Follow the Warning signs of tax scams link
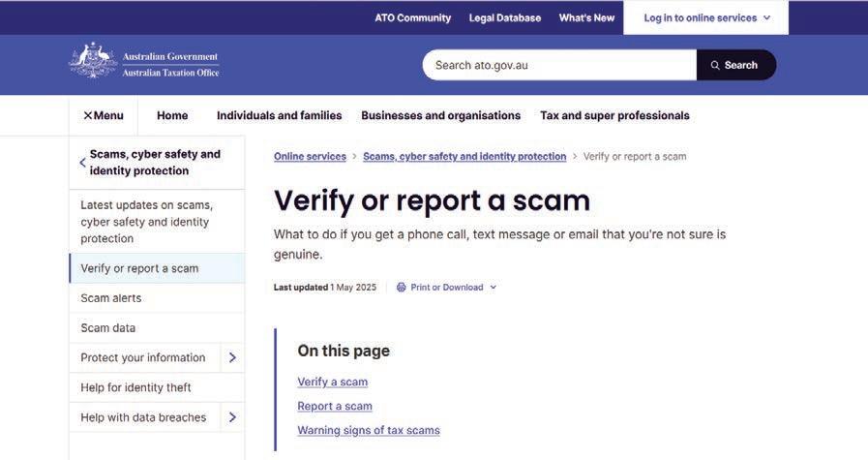 pyautogui.click(x=369, y=431)
